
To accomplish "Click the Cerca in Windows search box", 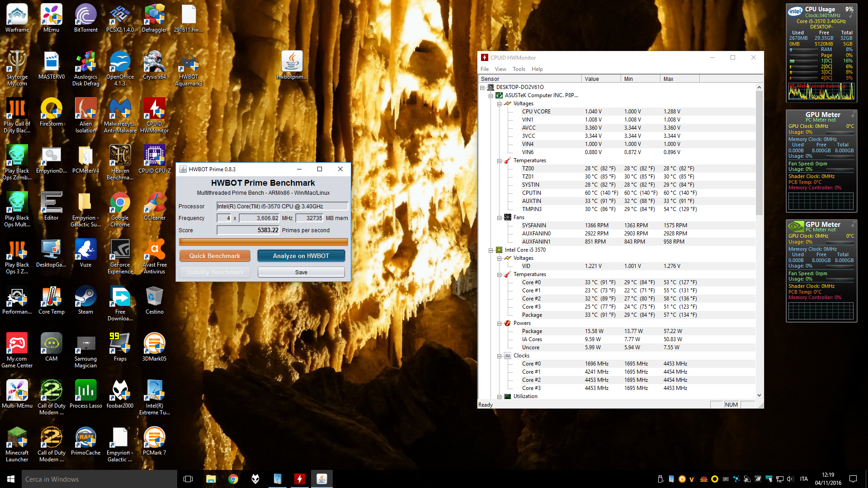I will click(99, 479).
